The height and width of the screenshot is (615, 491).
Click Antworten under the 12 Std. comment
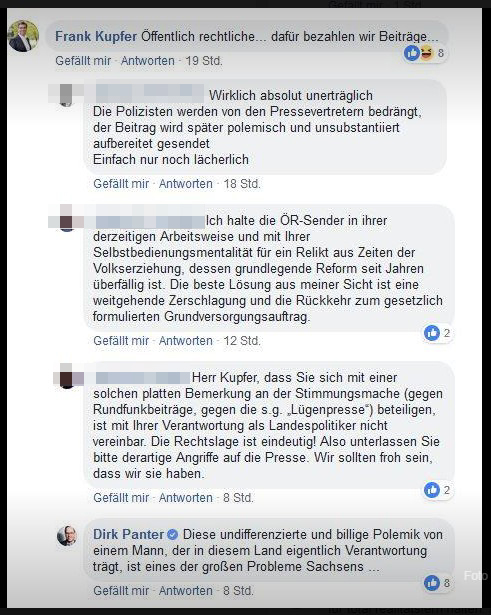(185, 340)
